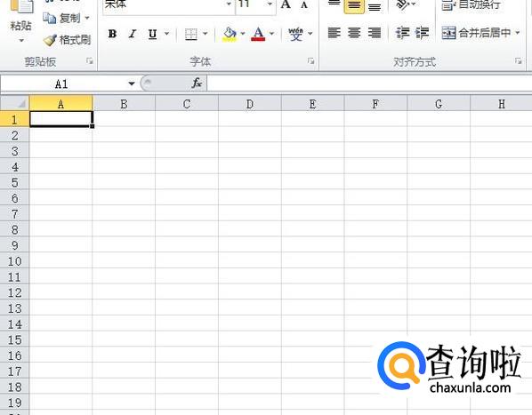Click the align text right icon
This screenshot has width=532, height=415.
click(x=375, y=33)
